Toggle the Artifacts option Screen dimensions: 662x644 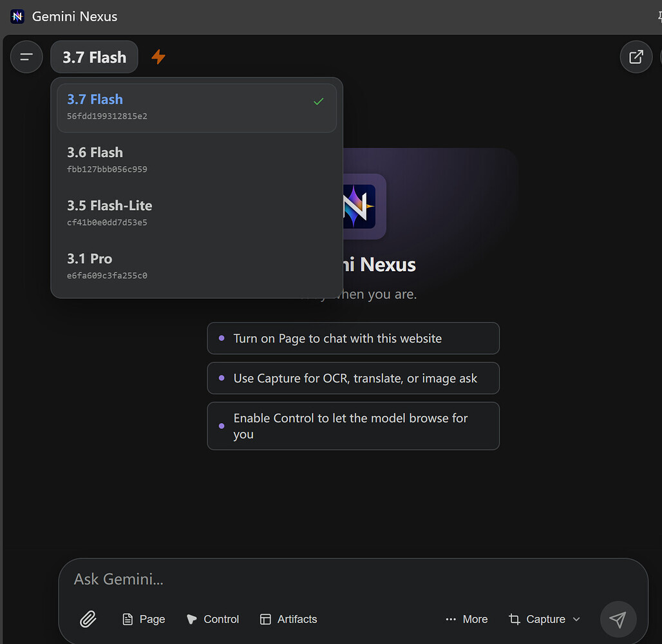288,619
